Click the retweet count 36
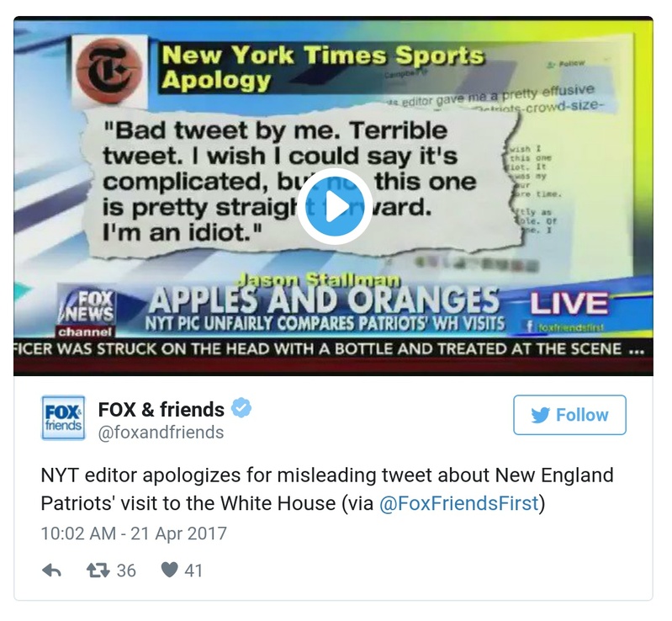This screenshot has width=672, height=621. (126, 571)
